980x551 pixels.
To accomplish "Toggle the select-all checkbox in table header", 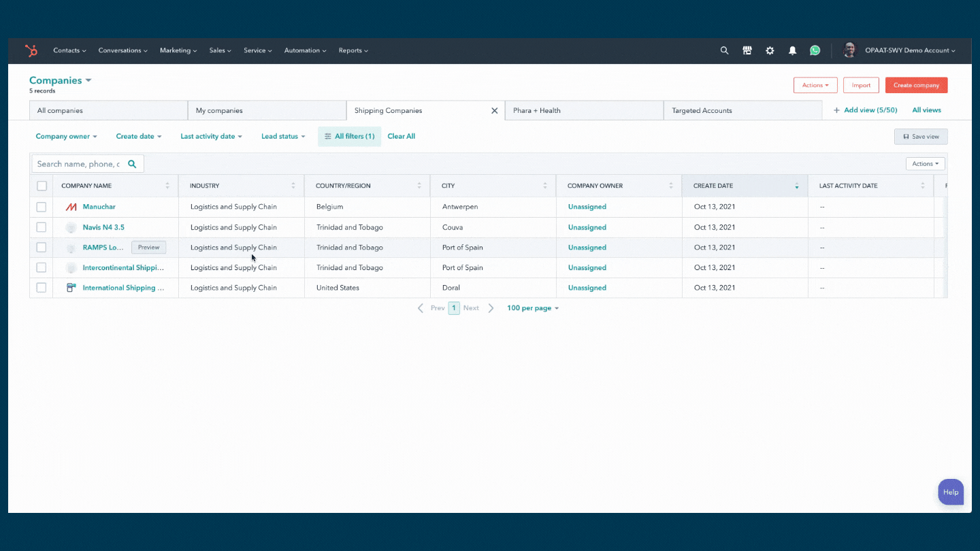I will (x=42, y=186).
